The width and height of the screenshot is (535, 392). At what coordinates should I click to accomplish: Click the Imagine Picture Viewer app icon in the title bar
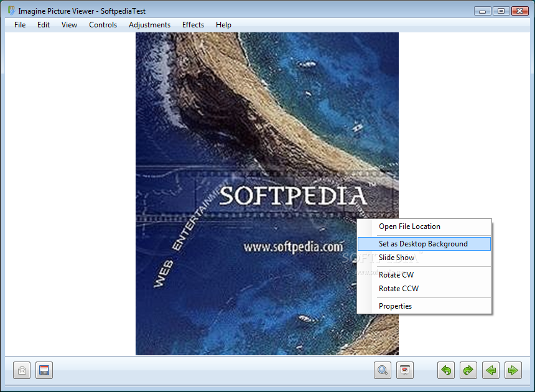11,11
